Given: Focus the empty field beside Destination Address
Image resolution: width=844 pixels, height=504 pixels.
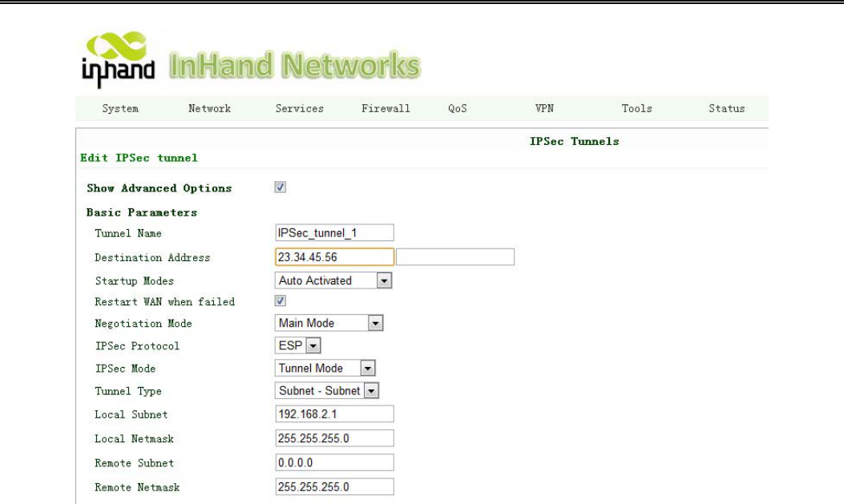Looking at the screenshot, I should pyautogui.click(x=455, y=257).
